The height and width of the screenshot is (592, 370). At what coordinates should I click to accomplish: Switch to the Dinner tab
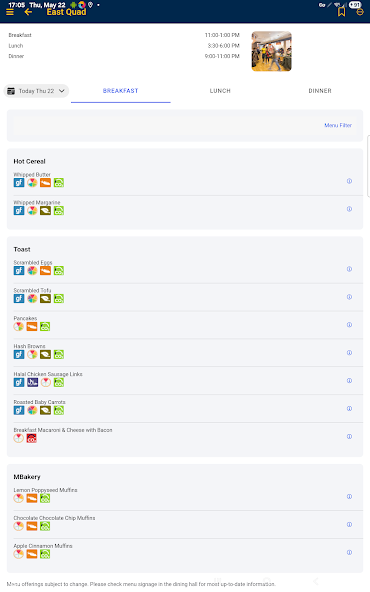320,91
